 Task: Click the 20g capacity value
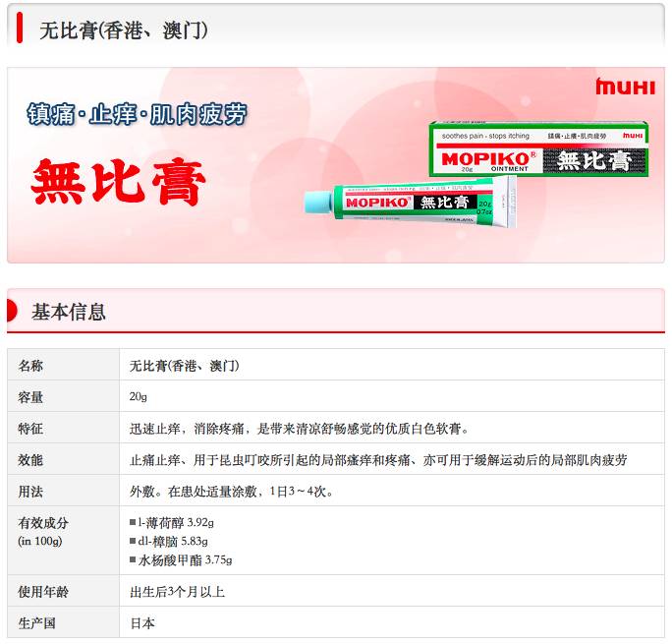click(x=139, y=396)
